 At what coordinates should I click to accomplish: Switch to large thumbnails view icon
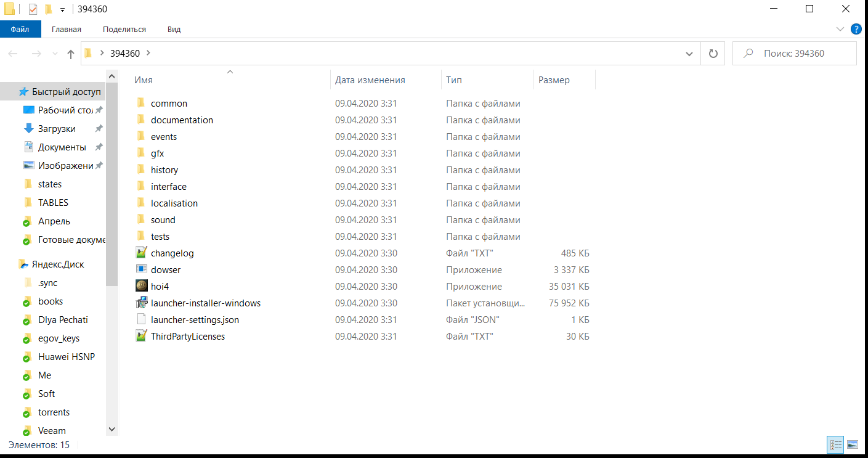pos(853,444)
